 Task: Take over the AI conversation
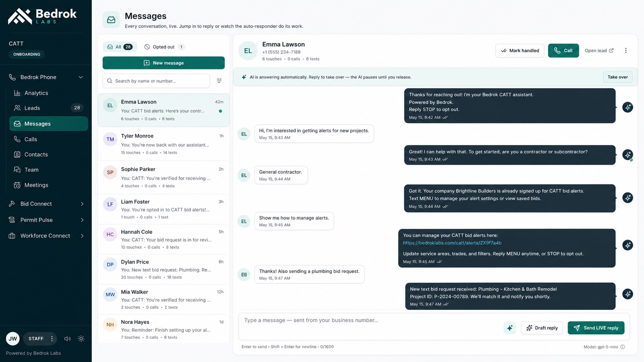tap(618, 77)
